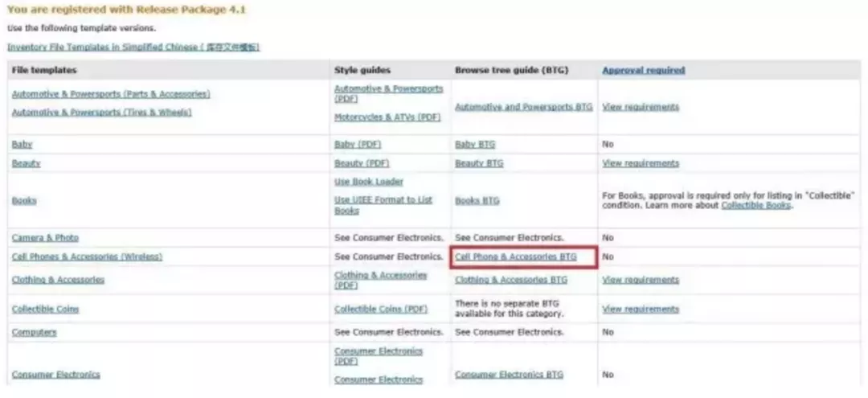Image resolution: width=868 pixels, height=398 pixels.
Task: View requirements for the Beauty category
Action: point(640,163)
